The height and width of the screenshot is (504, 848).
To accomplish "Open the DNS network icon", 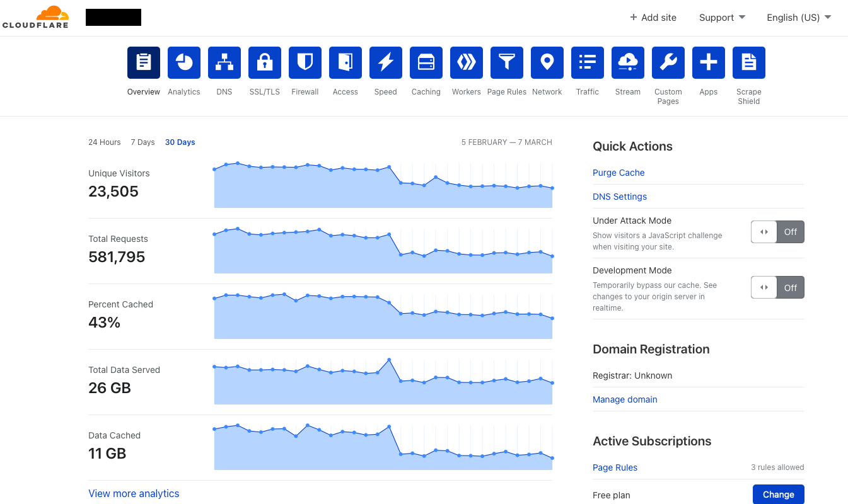I will pos(224,62).
